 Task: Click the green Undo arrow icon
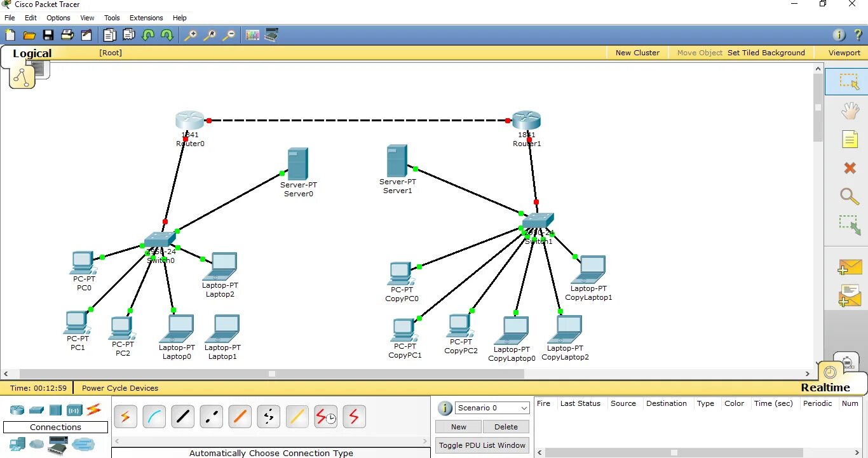click(148, 35)
